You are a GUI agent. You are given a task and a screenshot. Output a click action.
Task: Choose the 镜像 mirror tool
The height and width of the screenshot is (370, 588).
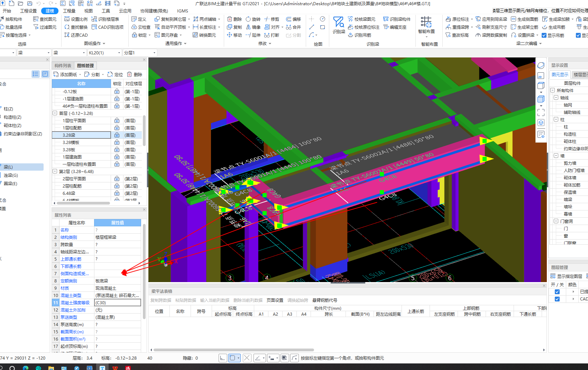[253, 27]
